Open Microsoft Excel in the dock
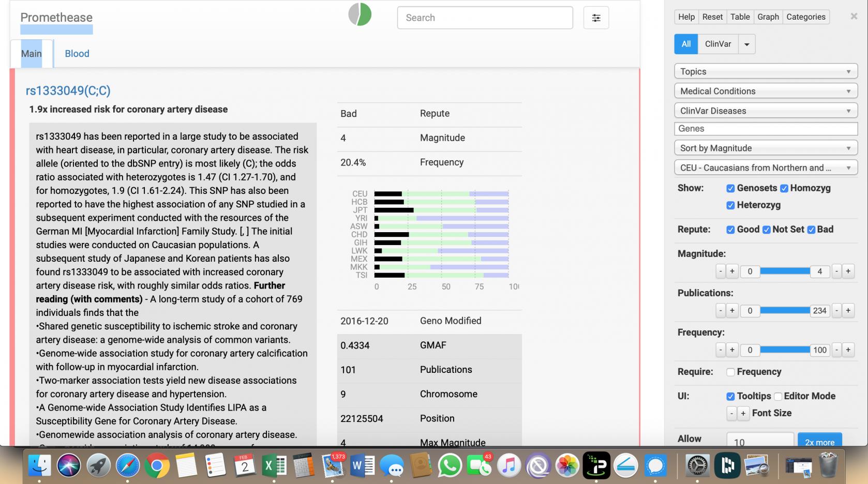868x484 pixels. 274,466
